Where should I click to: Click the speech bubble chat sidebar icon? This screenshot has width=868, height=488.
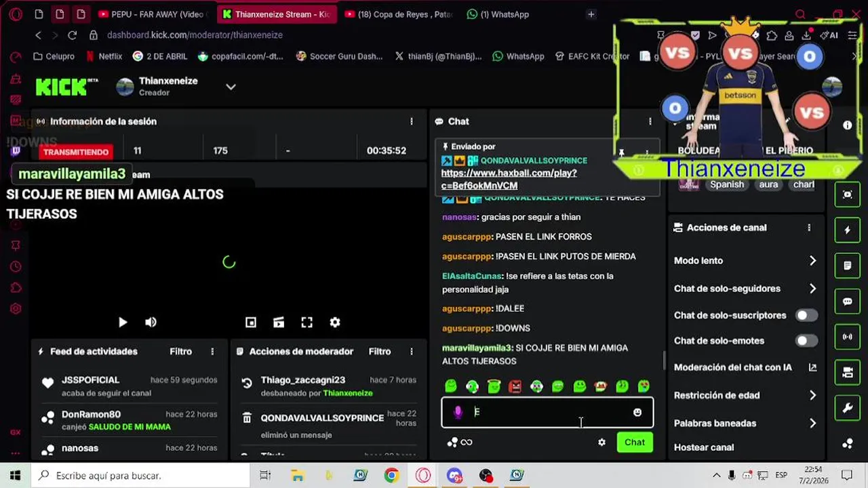click(x=848, y=302)
